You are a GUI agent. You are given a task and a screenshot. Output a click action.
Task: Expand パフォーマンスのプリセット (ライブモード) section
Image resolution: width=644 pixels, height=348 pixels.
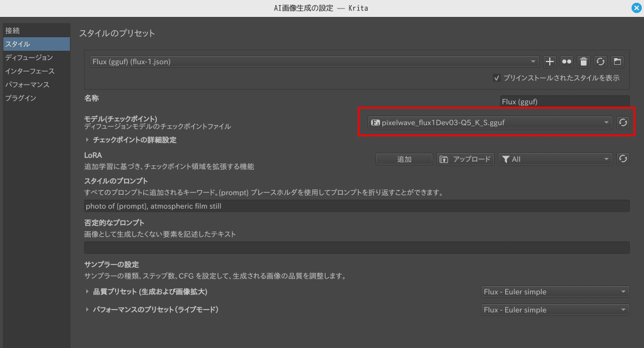151,310
